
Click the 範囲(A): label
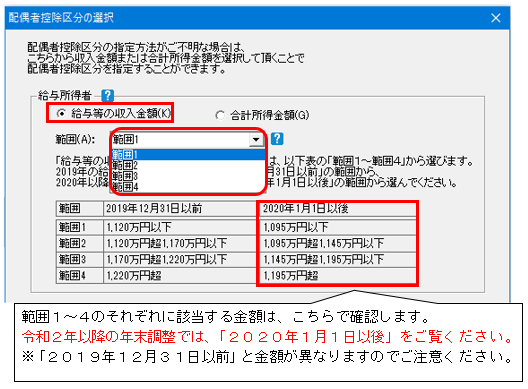pos(75,139)
